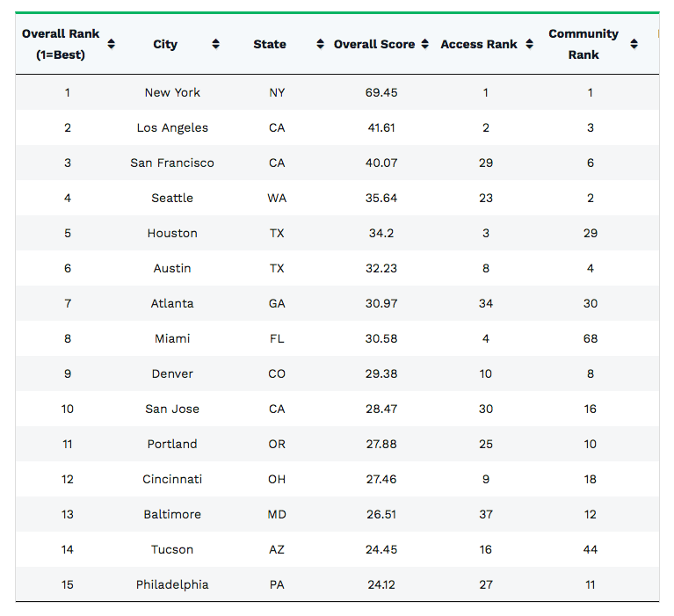
Task: Select the TX state cell for Austin
Action: click(x=277, y=268)
